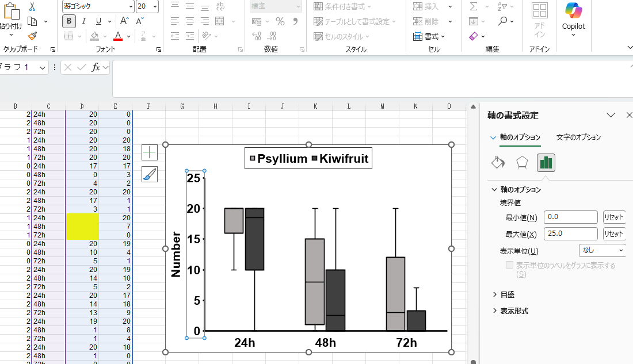
Task: Open the 表示単位 dropdown set to なし
Action: coord(602,251)
